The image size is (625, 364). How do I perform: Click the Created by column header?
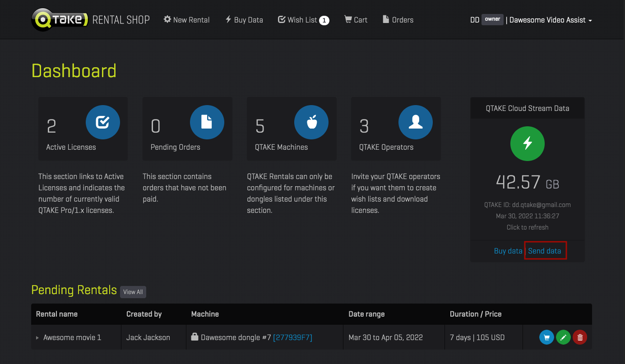144,314
